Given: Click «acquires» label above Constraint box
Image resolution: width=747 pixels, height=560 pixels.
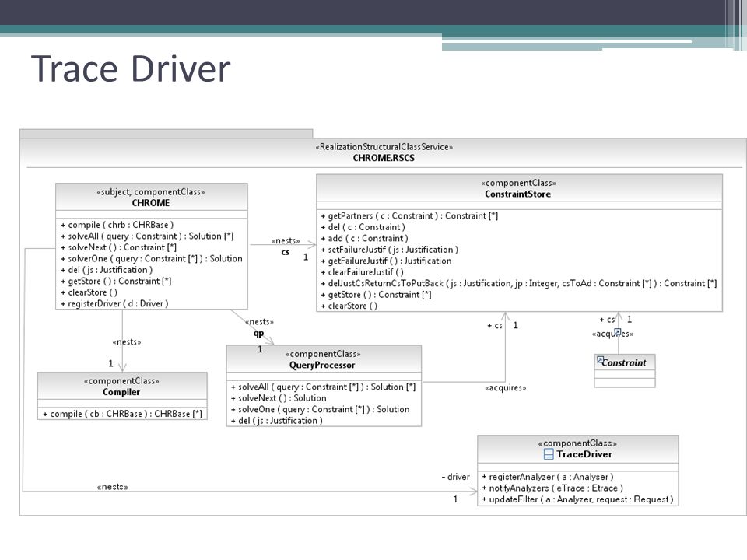Looking at the screenshot, I should (x=612, y=334).
